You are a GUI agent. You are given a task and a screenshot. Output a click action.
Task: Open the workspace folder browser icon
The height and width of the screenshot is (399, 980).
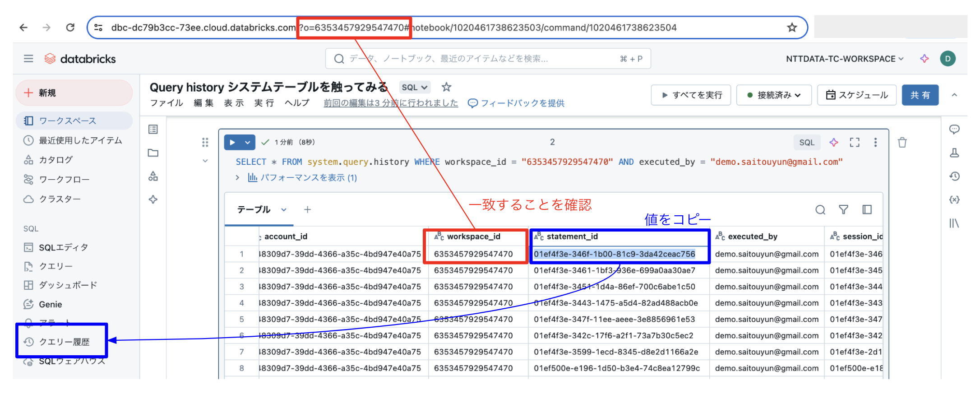click(x=153, y=153)
